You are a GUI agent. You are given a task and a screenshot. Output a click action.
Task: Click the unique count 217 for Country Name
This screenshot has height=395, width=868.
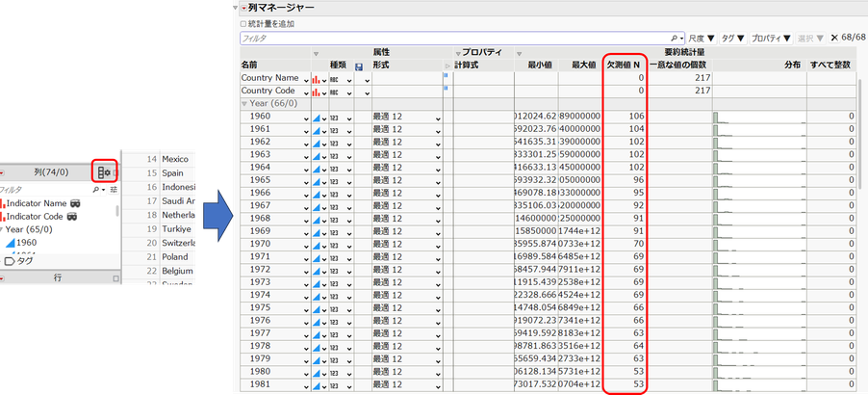pos(702,78)
